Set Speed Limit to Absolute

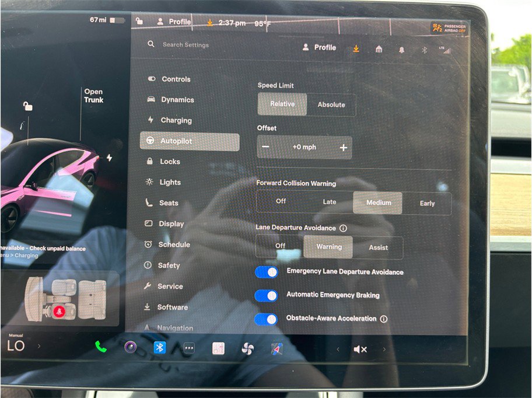(331, 105)
